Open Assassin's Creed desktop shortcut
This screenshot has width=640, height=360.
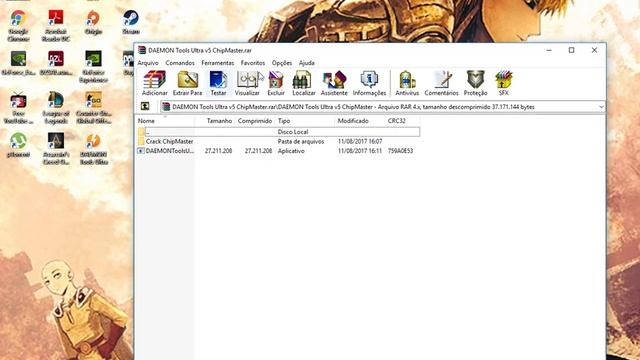click(x=56, y=149)
